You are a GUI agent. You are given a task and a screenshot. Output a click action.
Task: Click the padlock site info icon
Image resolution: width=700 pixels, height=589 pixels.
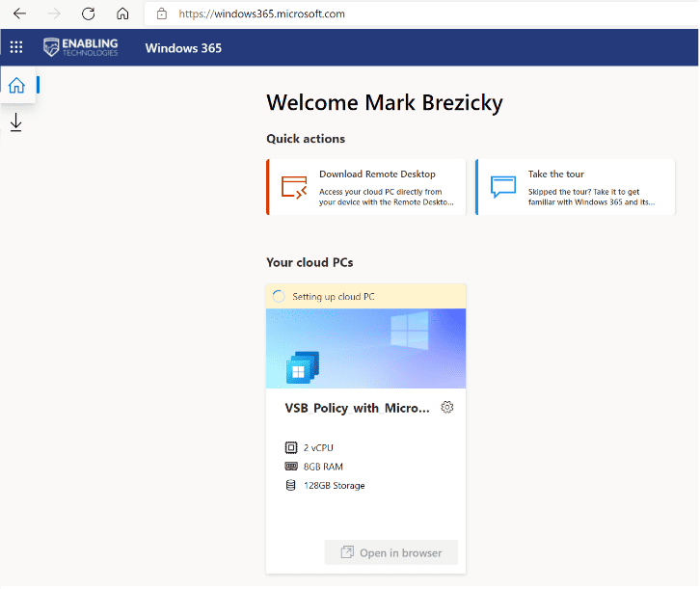162,13
